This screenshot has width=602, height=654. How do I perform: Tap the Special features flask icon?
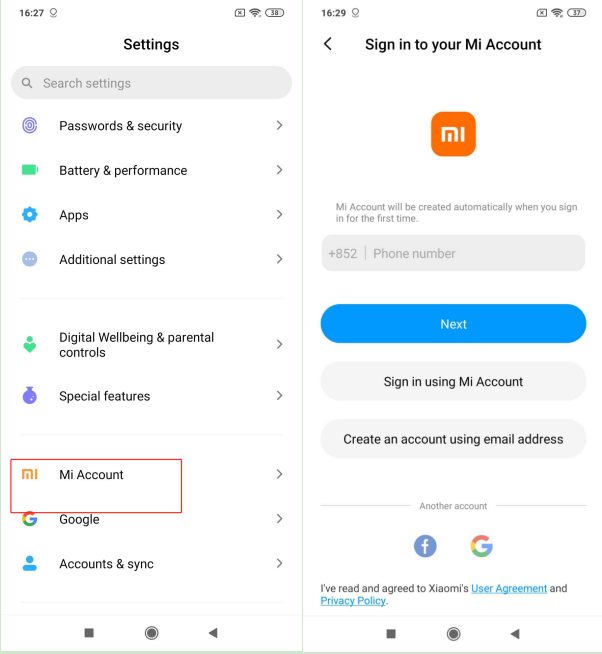(x=30, y=395)
